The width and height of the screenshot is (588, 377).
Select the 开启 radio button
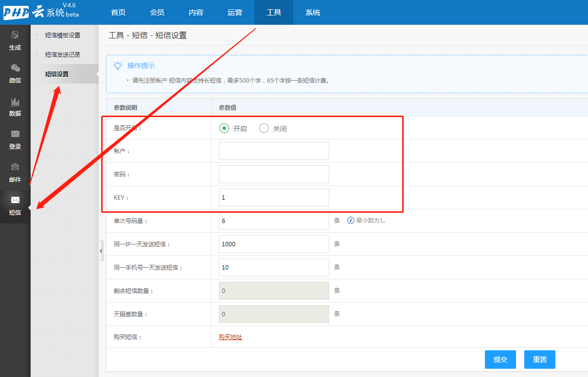click(224, 128)
